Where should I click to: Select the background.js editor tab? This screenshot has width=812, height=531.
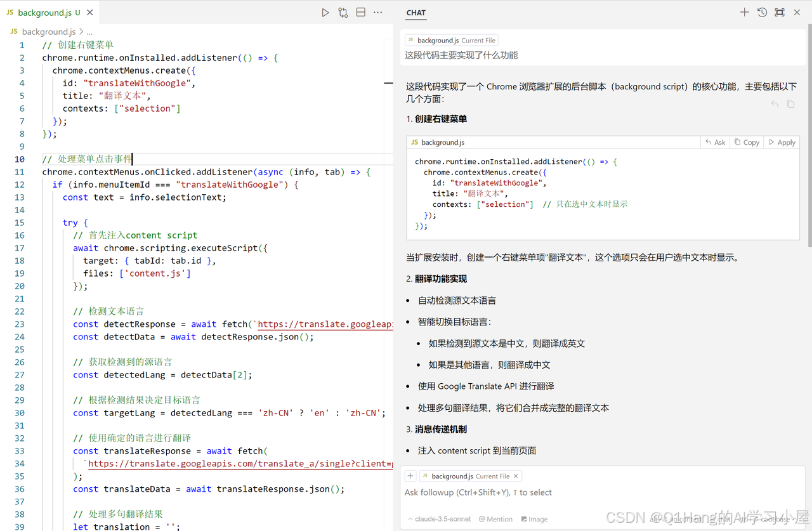click(49, 13)
